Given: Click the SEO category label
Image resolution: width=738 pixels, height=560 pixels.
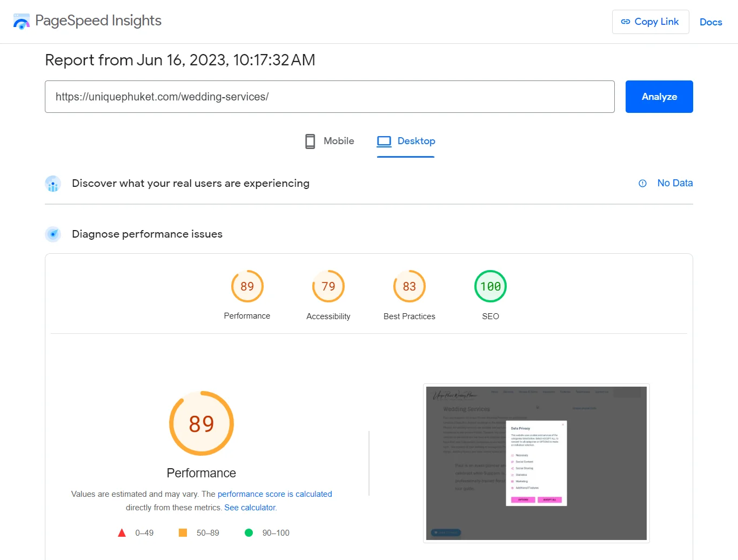Looking at the screenshot, I should tap(491, 316).
